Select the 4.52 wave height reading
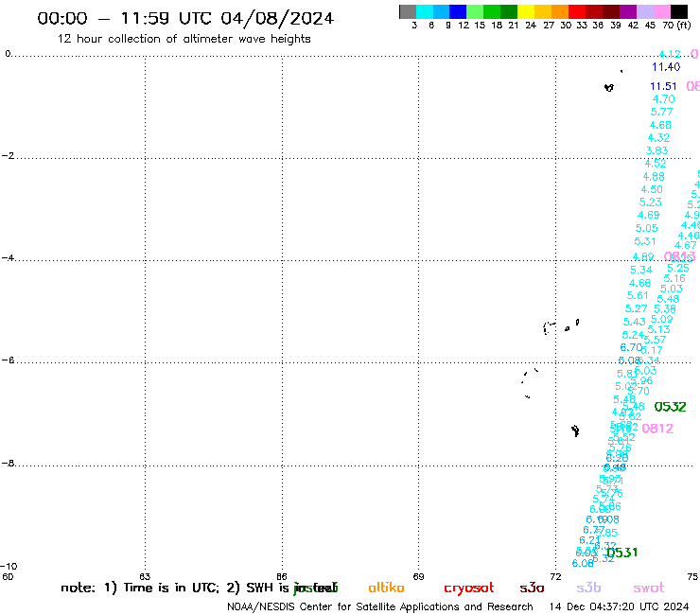700x615 pixels. (655, 164)
